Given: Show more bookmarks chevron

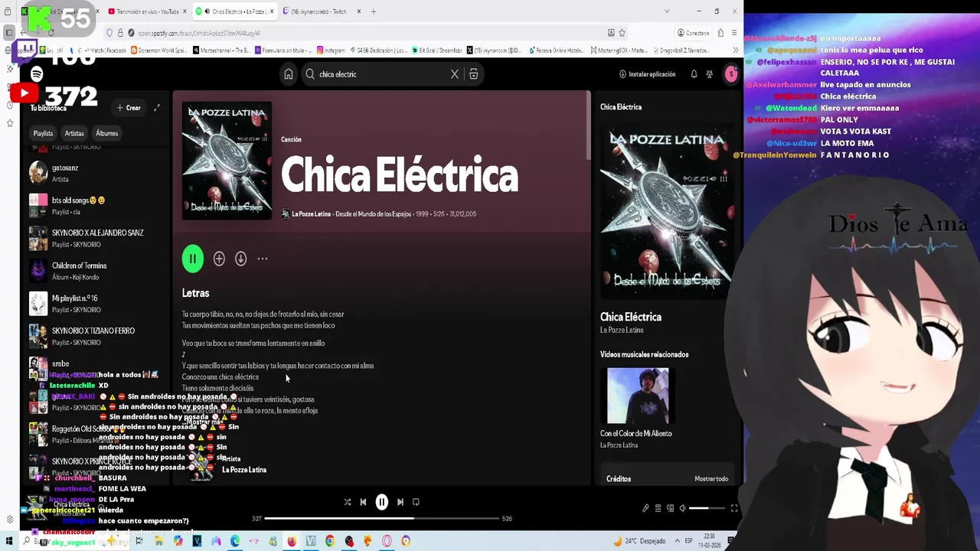Looking at the screenshot, I should (736, 51).
